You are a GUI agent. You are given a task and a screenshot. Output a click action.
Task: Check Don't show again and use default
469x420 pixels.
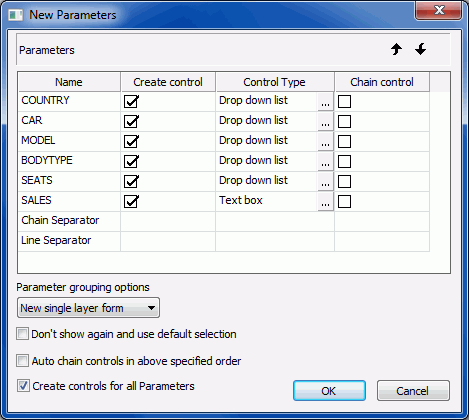click(23, 334)
